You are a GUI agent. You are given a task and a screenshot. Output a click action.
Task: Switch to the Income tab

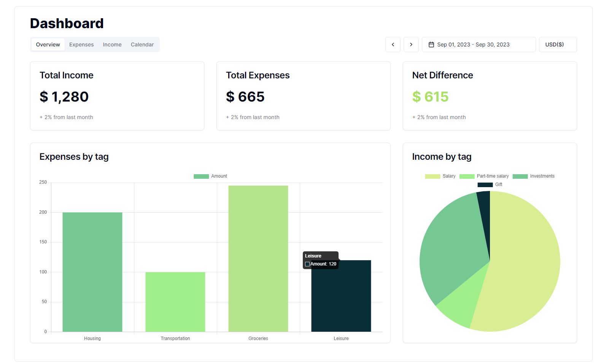pos(112,45)
